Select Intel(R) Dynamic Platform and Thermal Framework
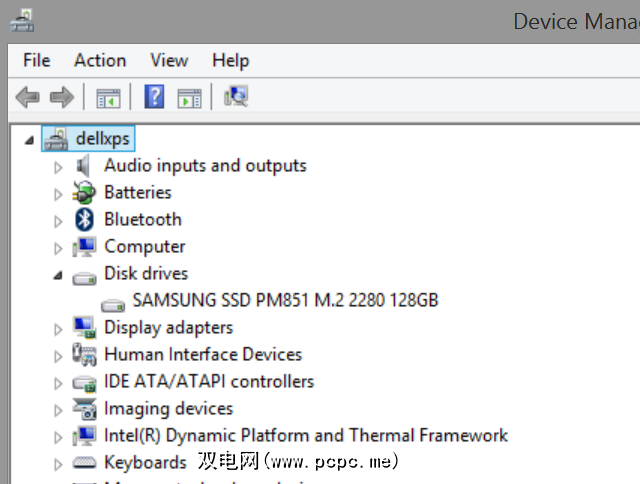 (x=305, y=435)
